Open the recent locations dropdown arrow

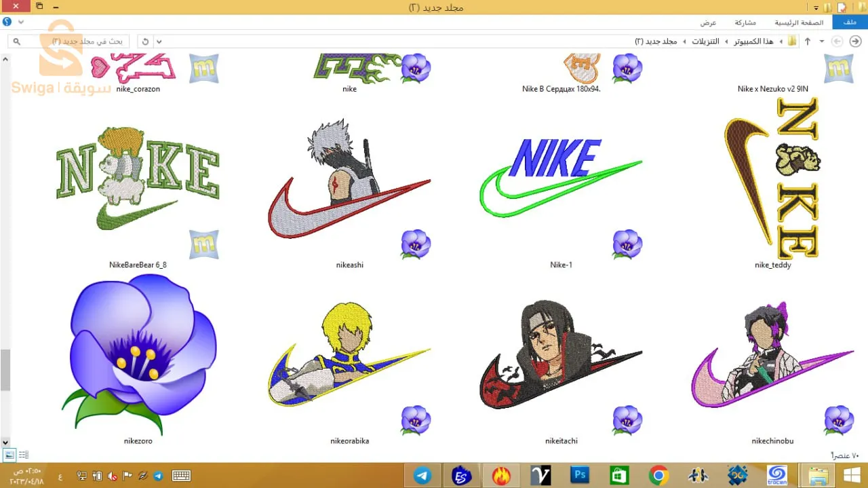pyautogui.click(x=822, y=41)
